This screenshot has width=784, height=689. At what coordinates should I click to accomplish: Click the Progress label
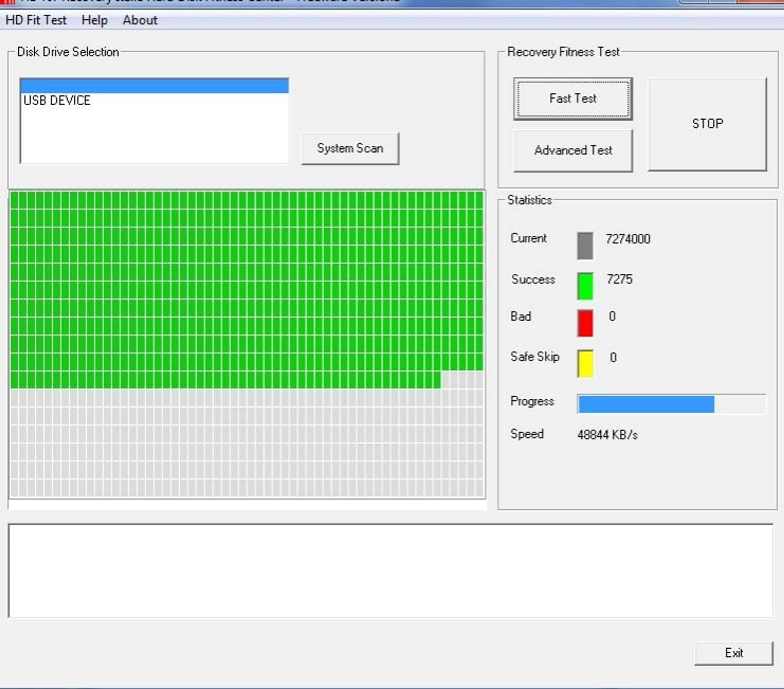coord(532,401)
